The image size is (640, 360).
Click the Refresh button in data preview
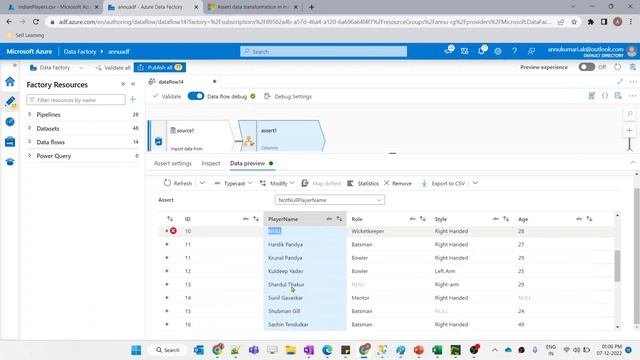(178, 183)
